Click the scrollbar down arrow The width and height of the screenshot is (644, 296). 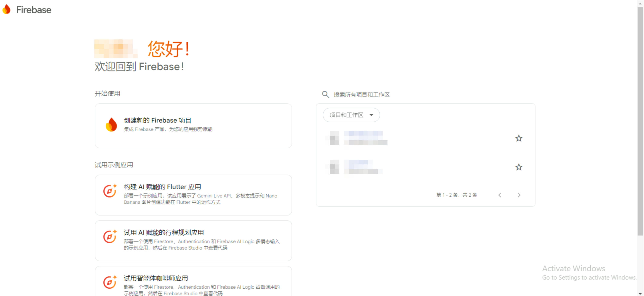640,294
